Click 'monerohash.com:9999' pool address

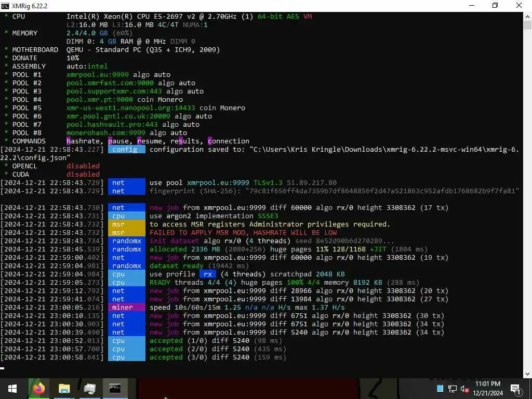(x=106, y=132)
